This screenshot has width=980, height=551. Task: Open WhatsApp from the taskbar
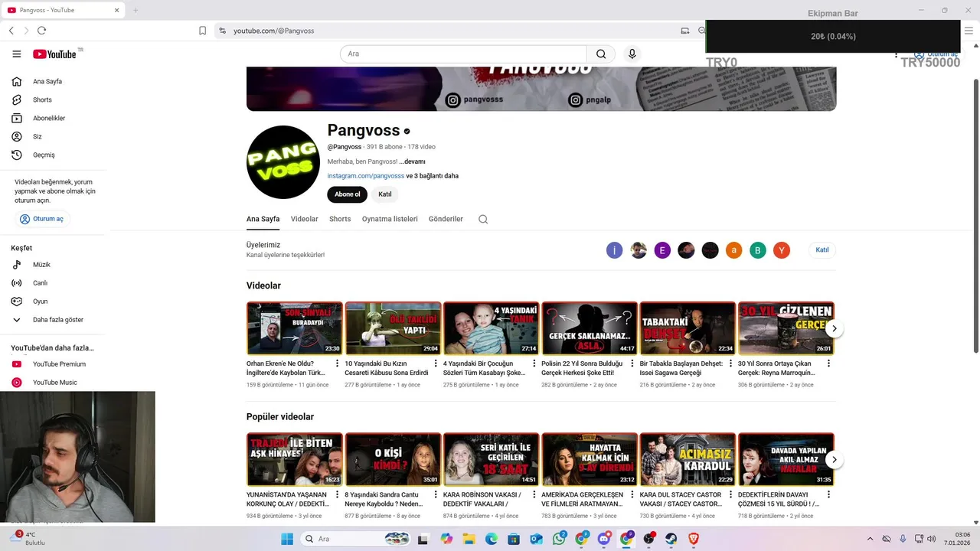pyautogui.click(x=560, y=539)
